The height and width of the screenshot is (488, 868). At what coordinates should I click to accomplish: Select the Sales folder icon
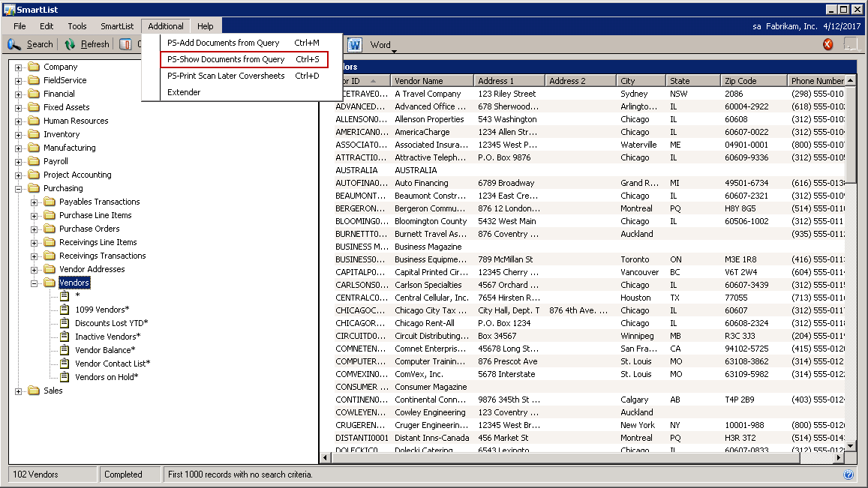35,391
